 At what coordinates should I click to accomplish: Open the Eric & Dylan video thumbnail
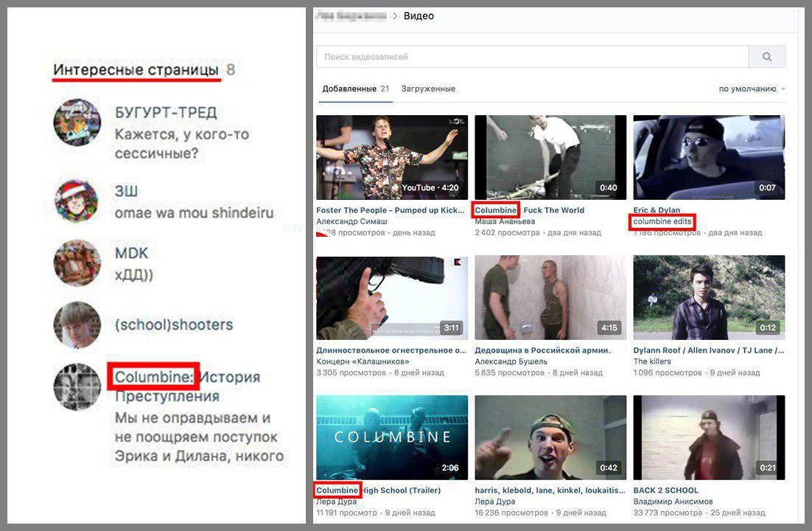point(709,157)
